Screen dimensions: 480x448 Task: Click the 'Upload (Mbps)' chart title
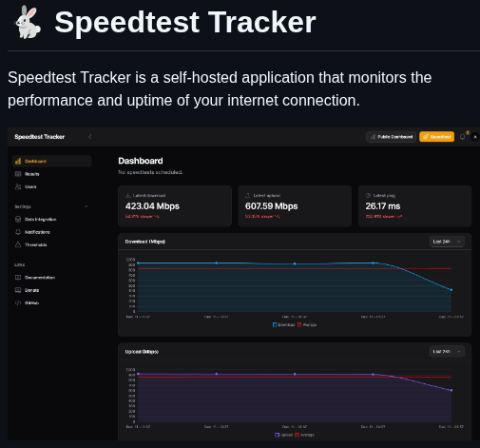pos(142,352)
